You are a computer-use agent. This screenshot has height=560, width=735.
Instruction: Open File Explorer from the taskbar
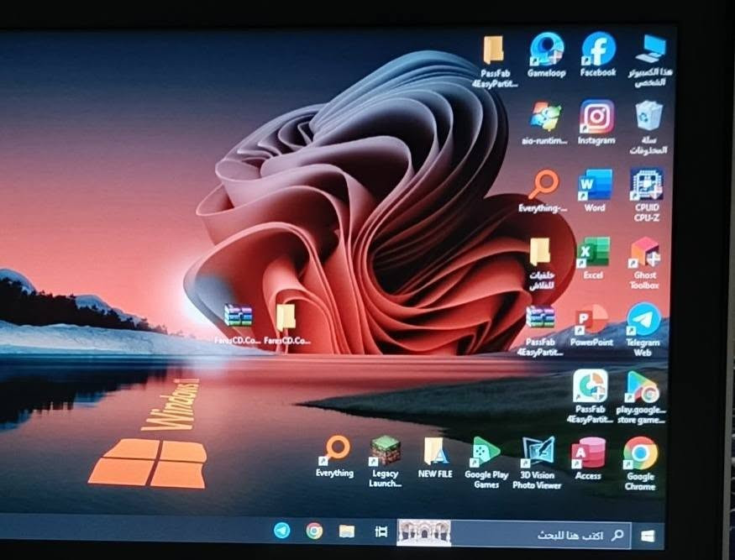pyautogui.click(x=347, y=531)
